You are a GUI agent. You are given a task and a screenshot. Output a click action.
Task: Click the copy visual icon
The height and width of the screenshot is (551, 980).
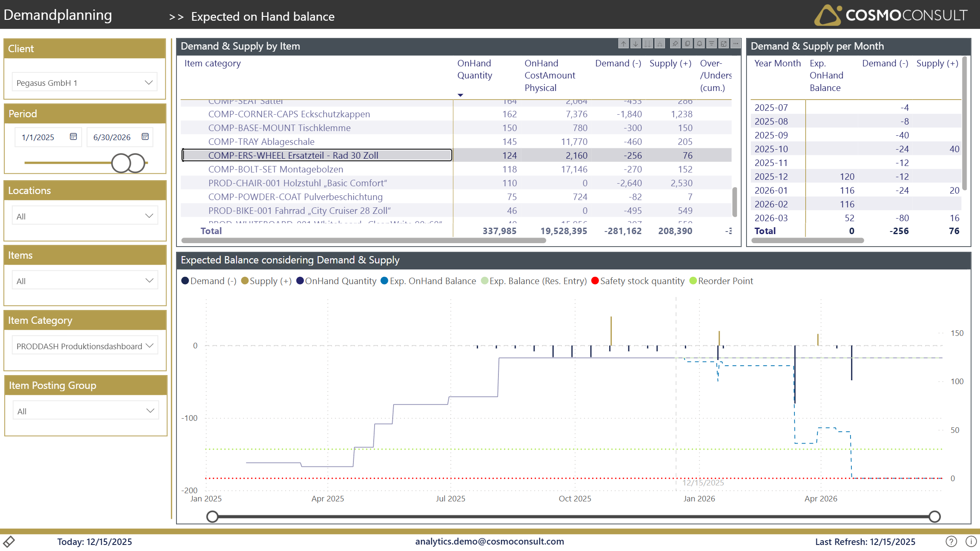coord(687,44)
